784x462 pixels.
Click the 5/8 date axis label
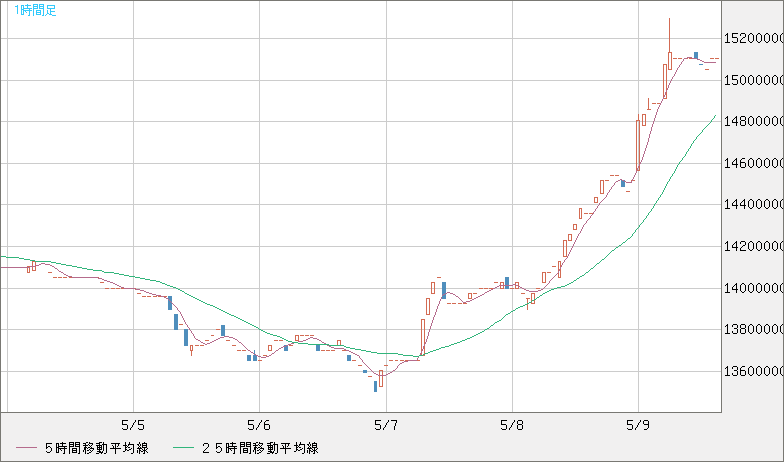[x=512, y=426]
